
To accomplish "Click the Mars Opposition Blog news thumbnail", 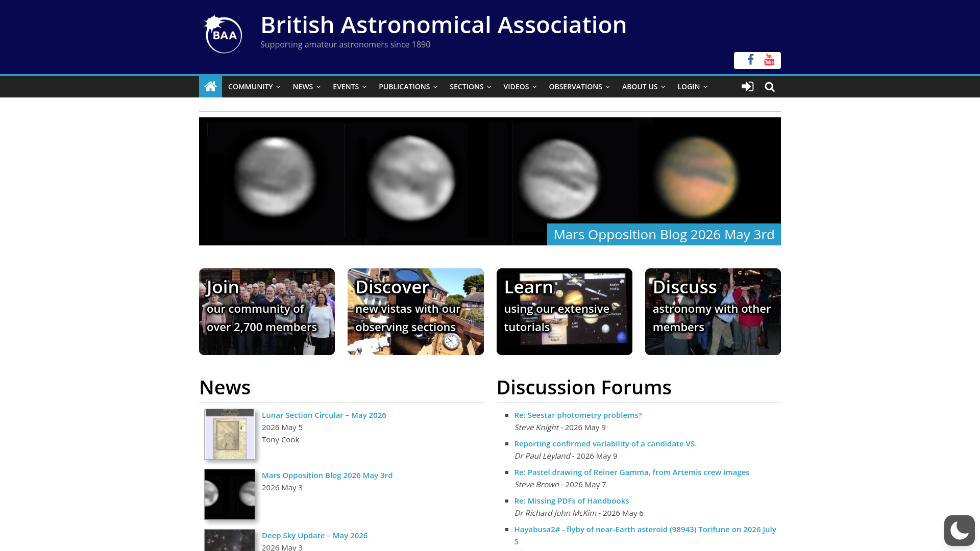I will click(x=230, y=494).
